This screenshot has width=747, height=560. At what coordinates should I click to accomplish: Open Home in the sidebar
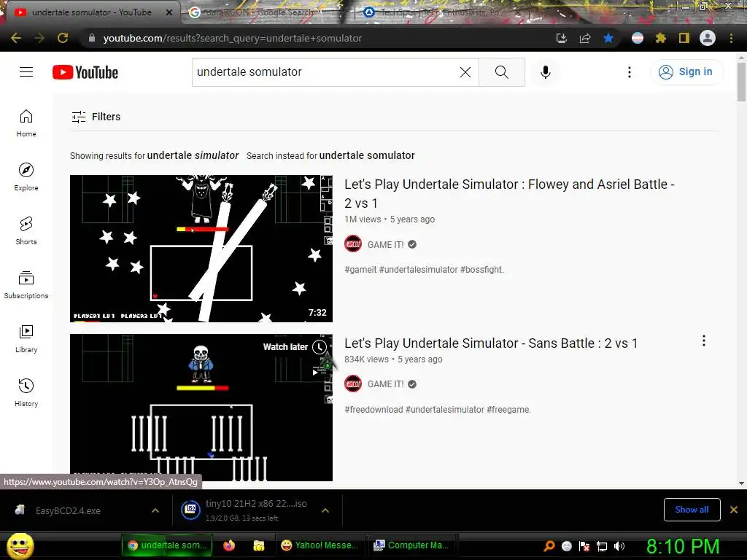(x=26, y=122)
